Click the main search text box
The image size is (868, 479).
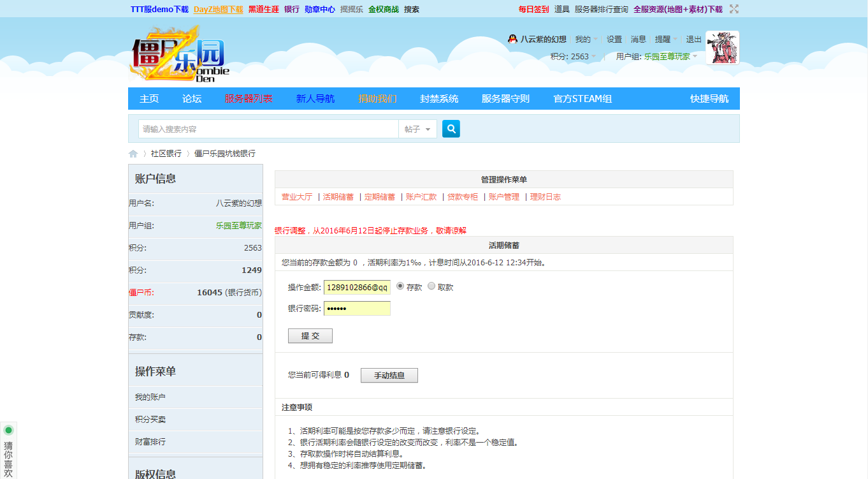[268, 129]
